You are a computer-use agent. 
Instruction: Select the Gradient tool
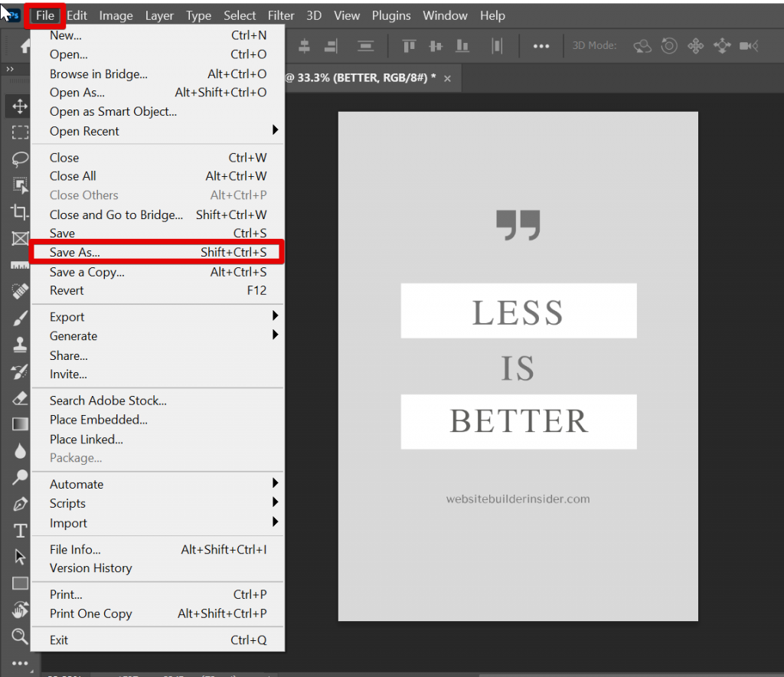pos(20,424)
